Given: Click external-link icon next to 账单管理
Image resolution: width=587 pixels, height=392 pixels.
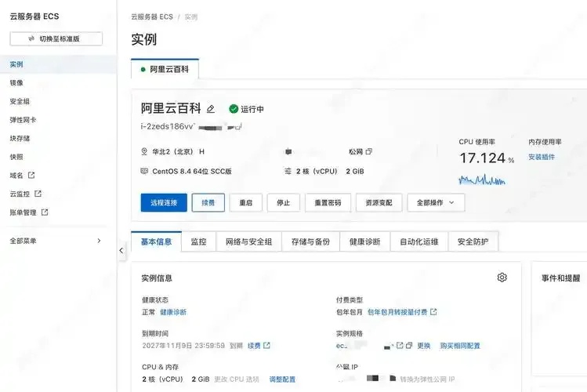Looking at the screenshot, I should [x=45, y=212].
